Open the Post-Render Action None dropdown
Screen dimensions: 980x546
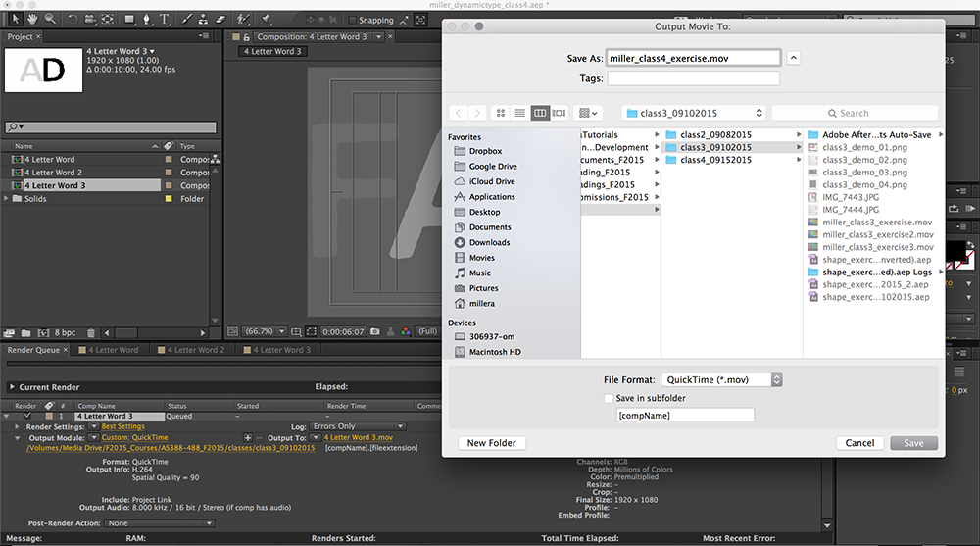coord(160,522)
